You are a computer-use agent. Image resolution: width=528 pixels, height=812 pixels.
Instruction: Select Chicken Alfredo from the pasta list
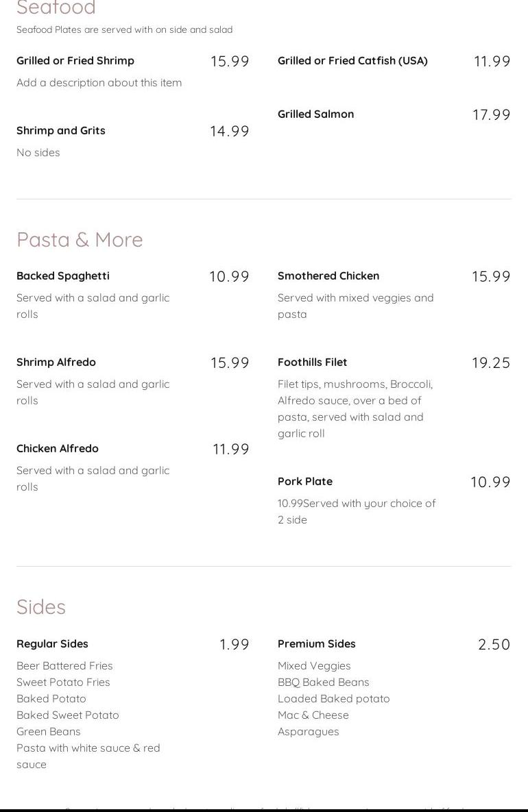(57, 448)
